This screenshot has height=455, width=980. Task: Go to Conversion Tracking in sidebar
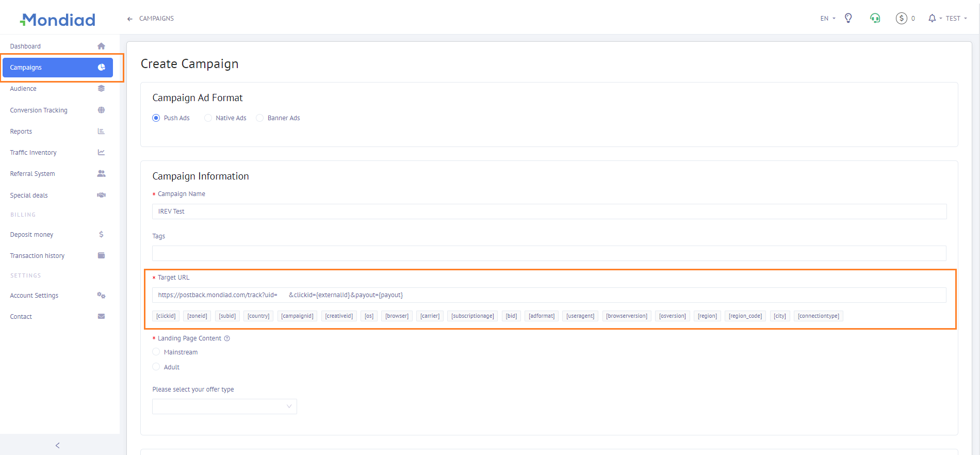39,110
